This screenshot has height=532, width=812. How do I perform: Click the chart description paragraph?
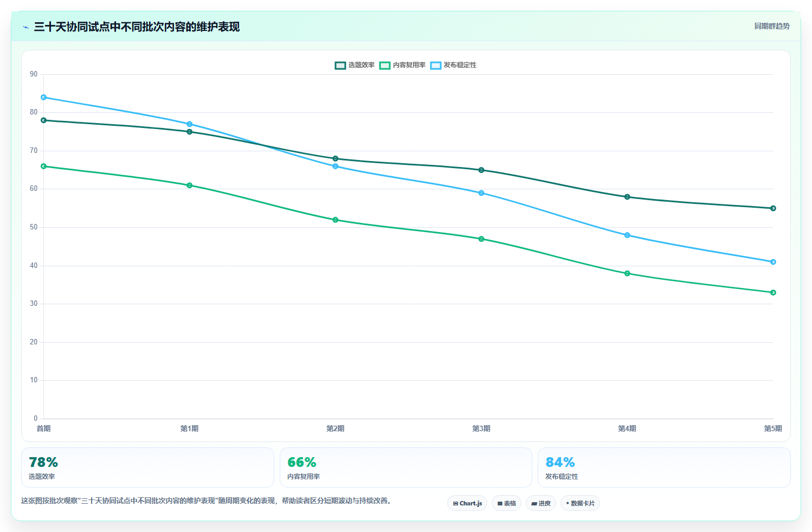click(x=207, y=501)
